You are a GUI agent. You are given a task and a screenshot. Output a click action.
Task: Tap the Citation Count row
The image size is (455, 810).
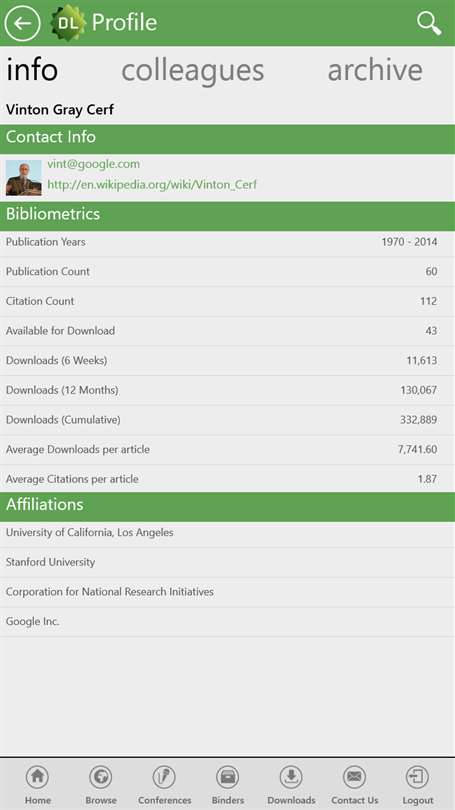(x=227, y=301)
